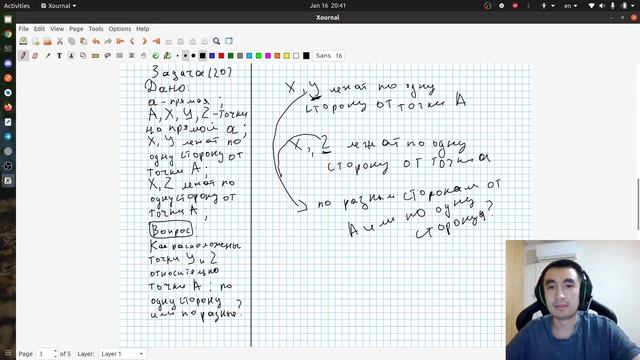Pick the orange color swatch
640x360 pixels.
pos(278,56)
